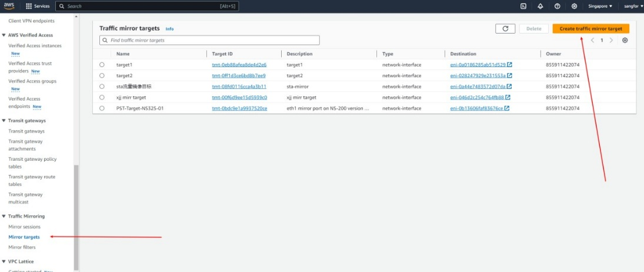Open the top bar settings gear
The image size is (644, 272).
point(574,6)
